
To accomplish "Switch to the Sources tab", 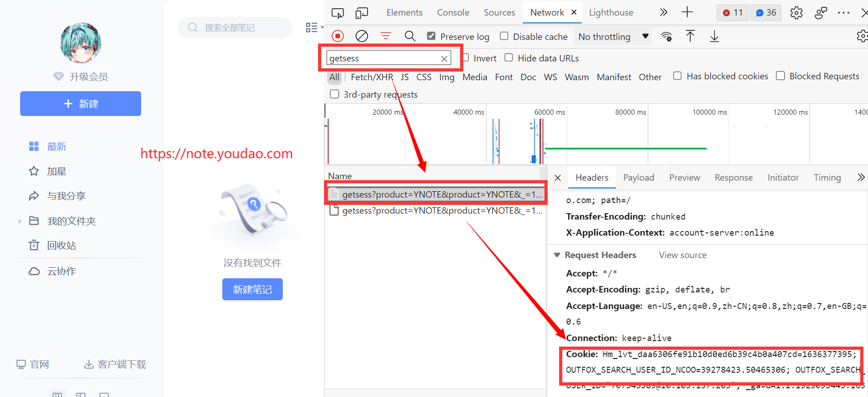I will (x=499, y=12).
